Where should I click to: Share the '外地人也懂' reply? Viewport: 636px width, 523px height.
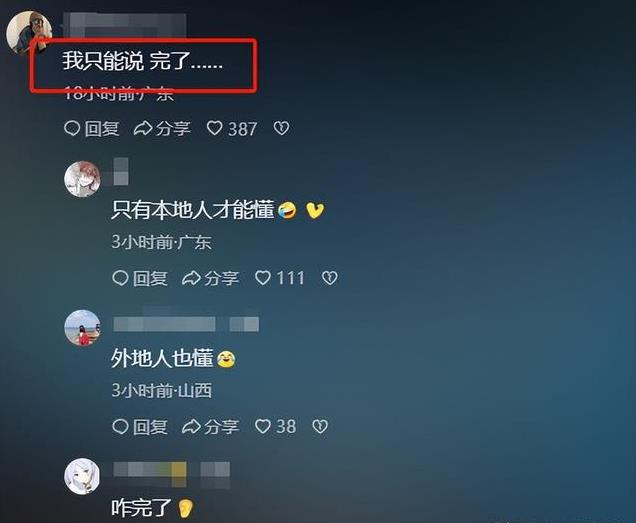coord(211,427)
